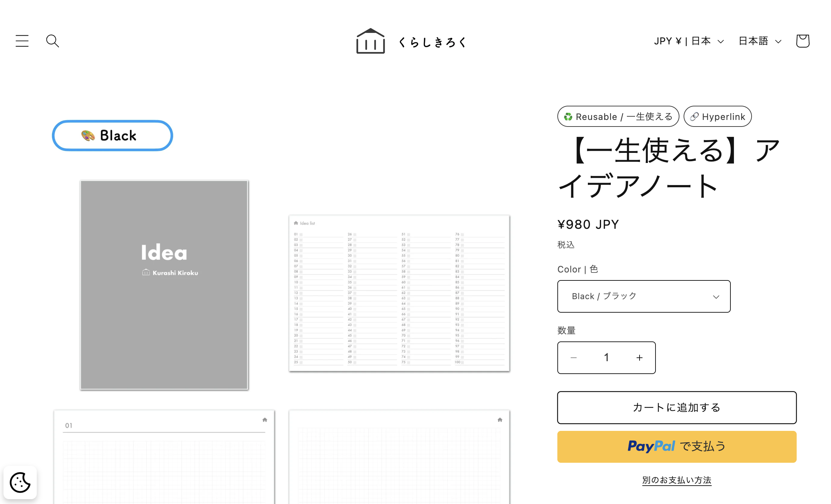This screenshot has height=504, width=831.
Task: Click home icon on blank grid page preview
Action: pos(500,420)
